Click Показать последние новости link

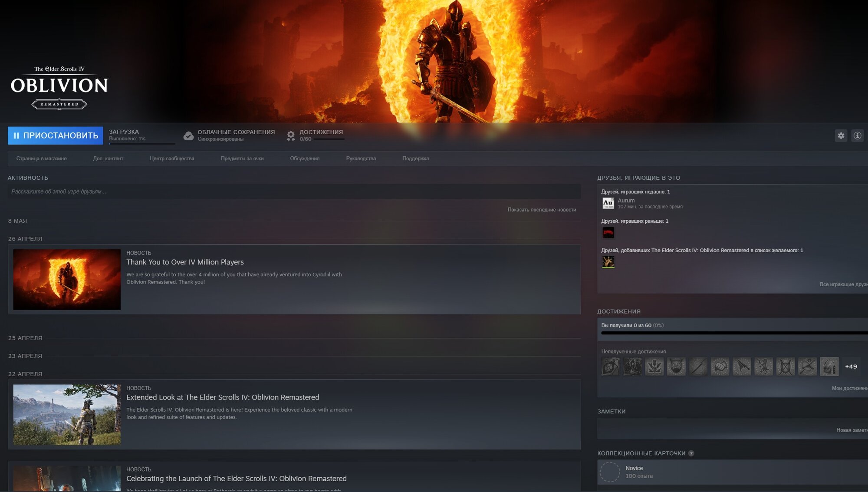tap(542, 210)
